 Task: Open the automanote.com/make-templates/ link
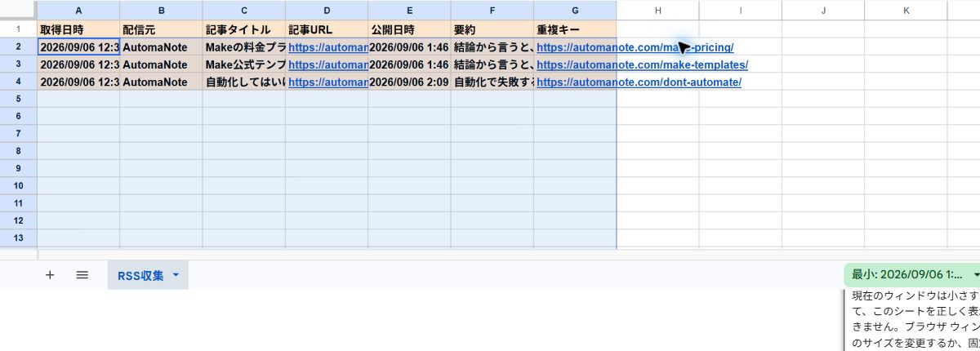point(642,64)
